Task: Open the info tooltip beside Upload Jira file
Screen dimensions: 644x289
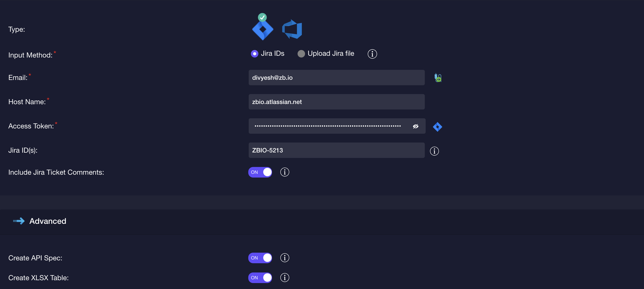Action: click(372, 54)
